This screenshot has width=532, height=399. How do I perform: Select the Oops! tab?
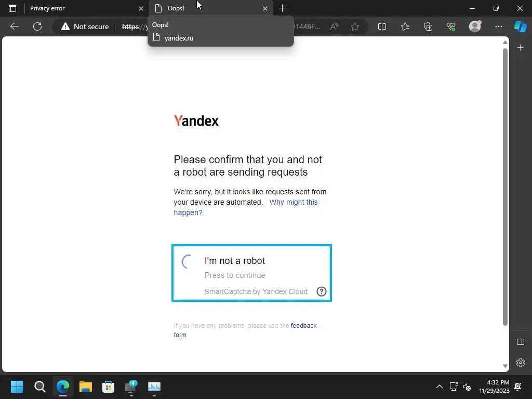[x=211, y=8]
